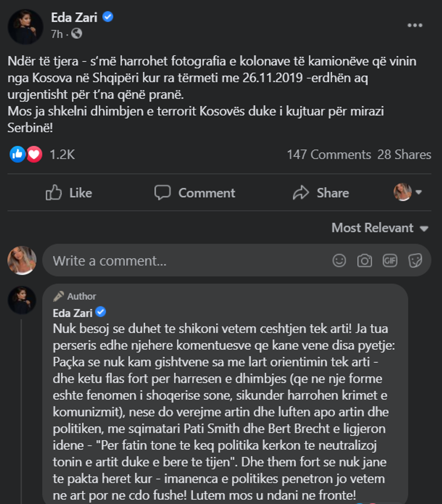Screen dimensions: 442x504
Task: Share the post using Share button
Action: [321, 193]
